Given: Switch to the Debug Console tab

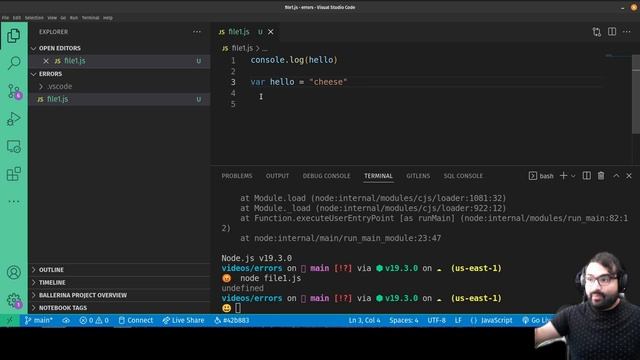Looking at the screenshot, I should (326, 176).
